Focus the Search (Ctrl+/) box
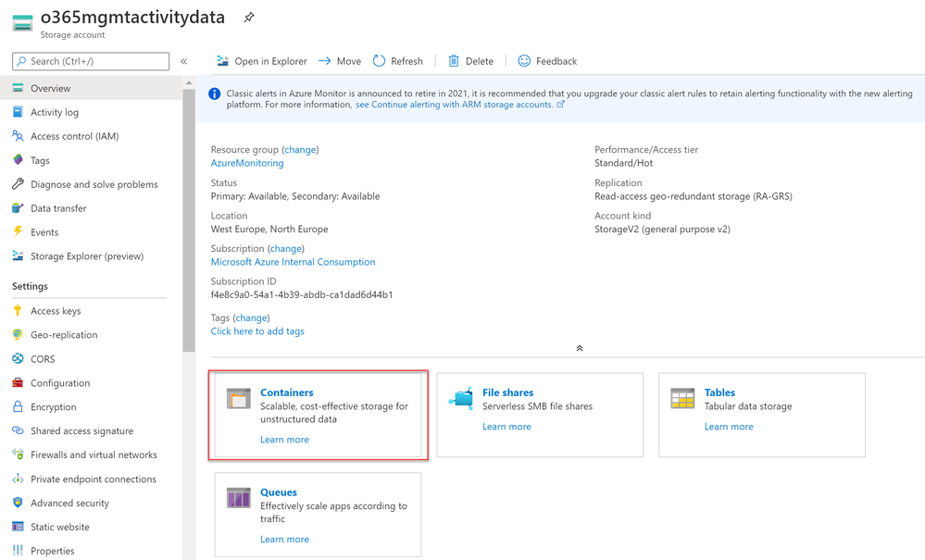The height and width of the screenshot is (560, 925). click(x=91, y=61)
